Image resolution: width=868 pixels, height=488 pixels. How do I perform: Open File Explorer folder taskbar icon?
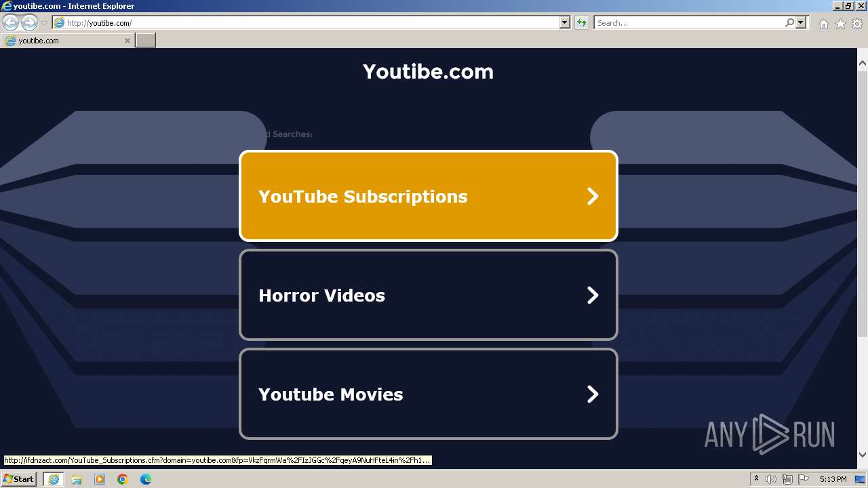tap(77, 479)
